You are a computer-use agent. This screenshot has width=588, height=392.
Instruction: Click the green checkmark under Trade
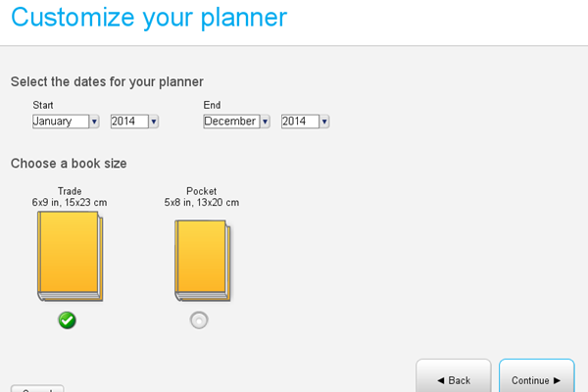point(67,320)
